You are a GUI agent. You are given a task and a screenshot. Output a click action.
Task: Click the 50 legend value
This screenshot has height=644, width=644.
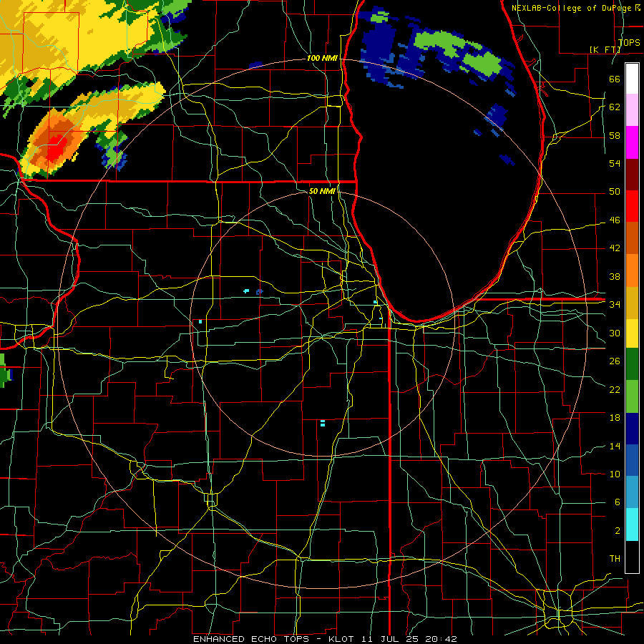[615, 191]
